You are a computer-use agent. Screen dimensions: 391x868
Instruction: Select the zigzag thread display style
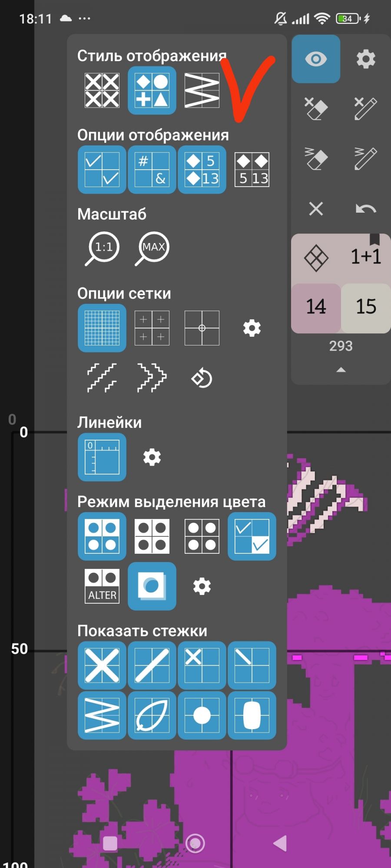pos(202,90)
